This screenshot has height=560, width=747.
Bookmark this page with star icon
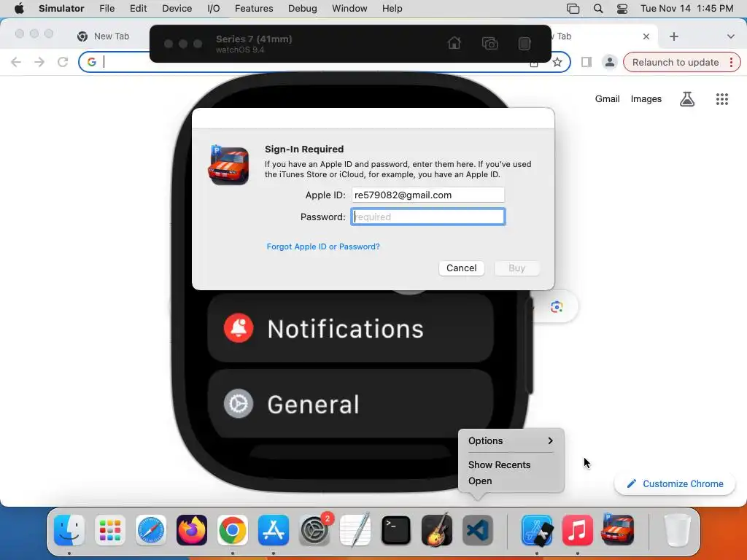click(x=557, y=62)
